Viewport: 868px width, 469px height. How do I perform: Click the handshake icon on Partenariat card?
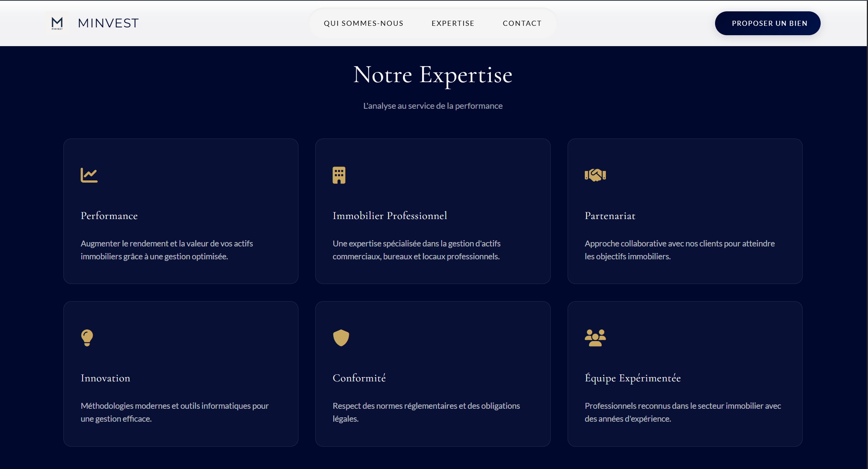coord(595,175)
